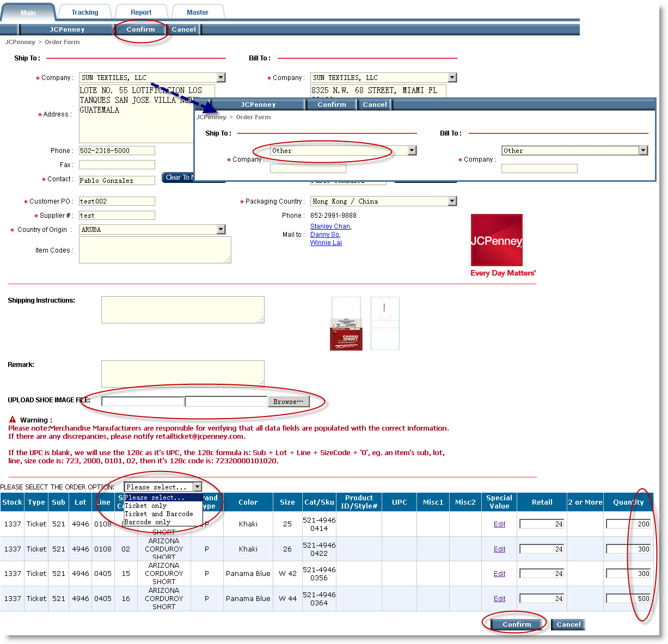Focus the Quantity field showing 200
Screen dimensions: 668x644
[x=628, y=524]
